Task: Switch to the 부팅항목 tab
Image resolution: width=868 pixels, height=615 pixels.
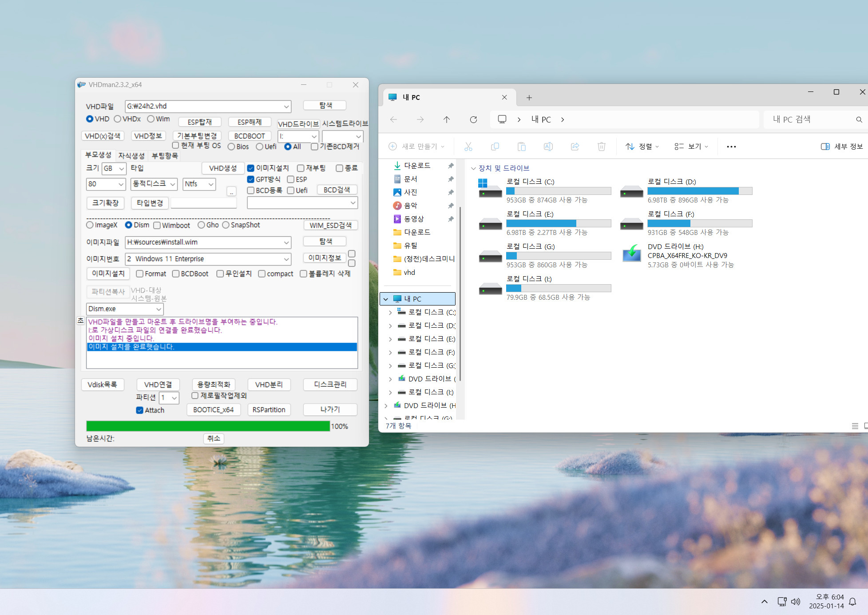Action: [x=165, y=156]
